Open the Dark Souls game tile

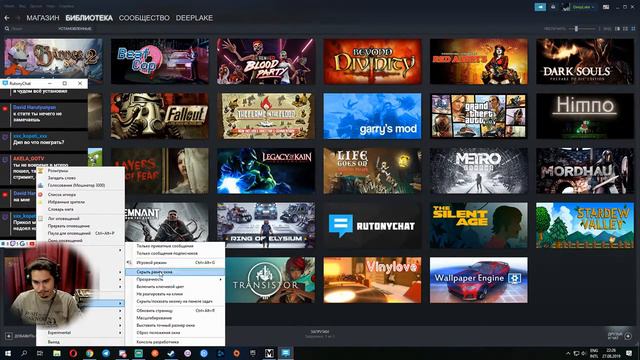pos(585,61)
